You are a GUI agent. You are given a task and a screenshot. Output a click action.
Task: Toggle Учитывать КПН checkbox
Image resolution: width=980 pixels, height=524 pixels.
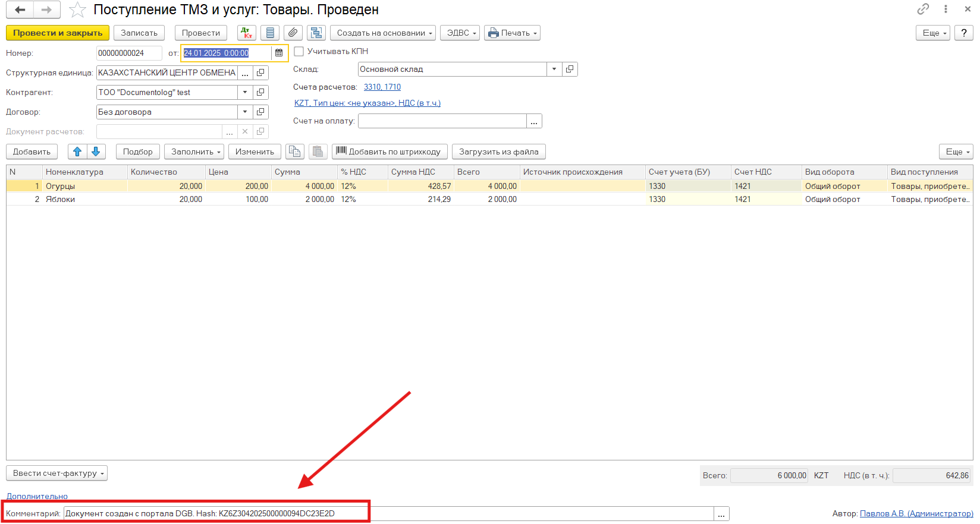299,52
